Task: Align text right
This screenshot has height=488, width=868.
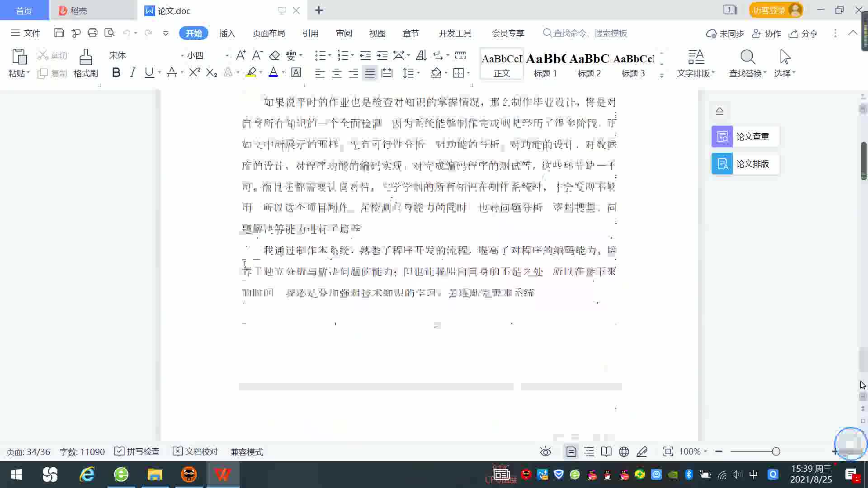Action: [x=353, y=73]
